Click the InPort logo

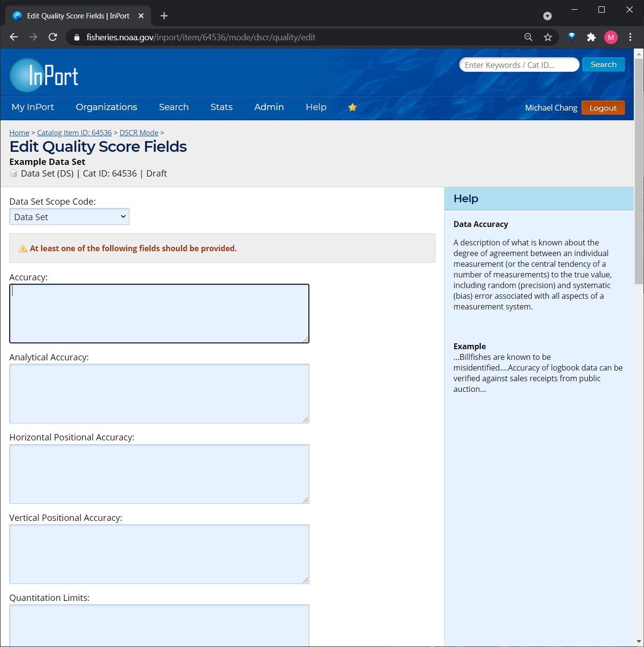coord(44,75)
